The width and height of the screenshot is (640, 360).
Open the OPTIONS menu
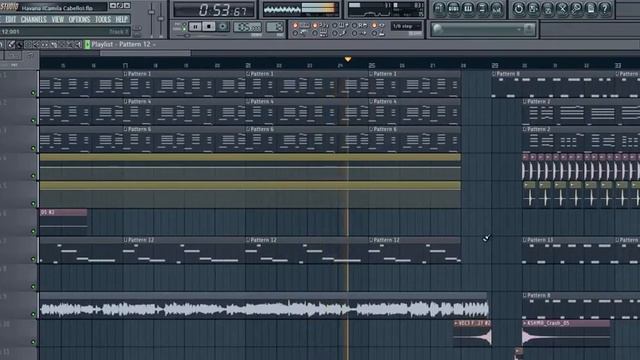(79, 19)
